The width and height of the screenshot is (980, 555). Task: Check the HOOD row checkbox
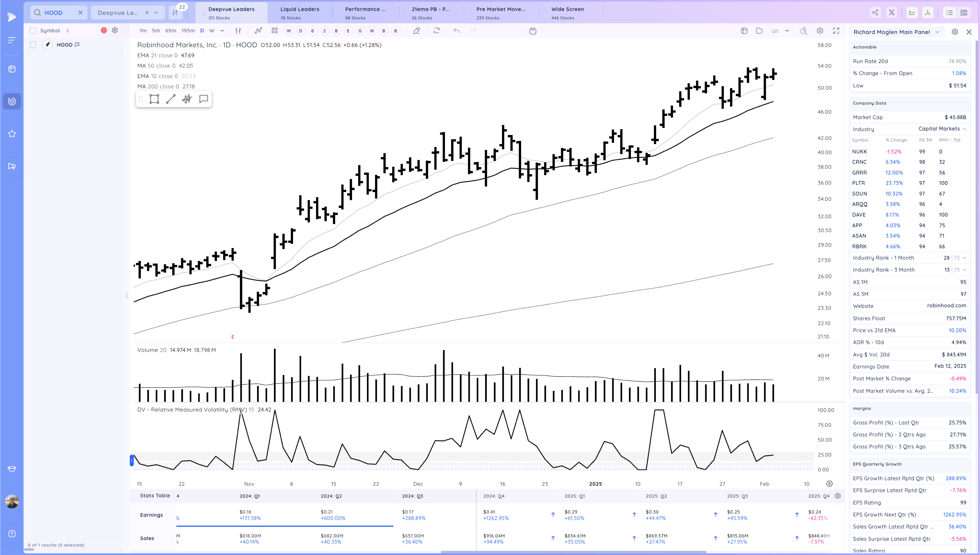(33, 45)
